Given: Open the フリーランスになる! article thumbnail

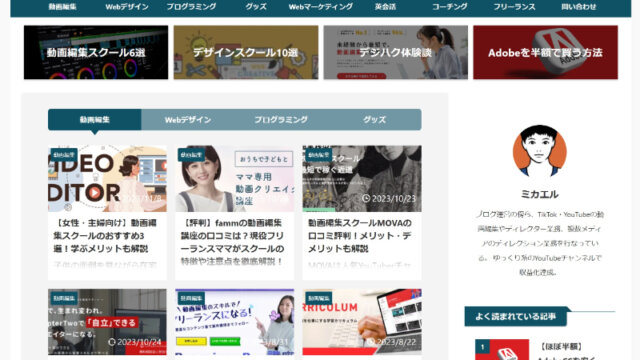Looking at the screenshot, I should (235, 322).
